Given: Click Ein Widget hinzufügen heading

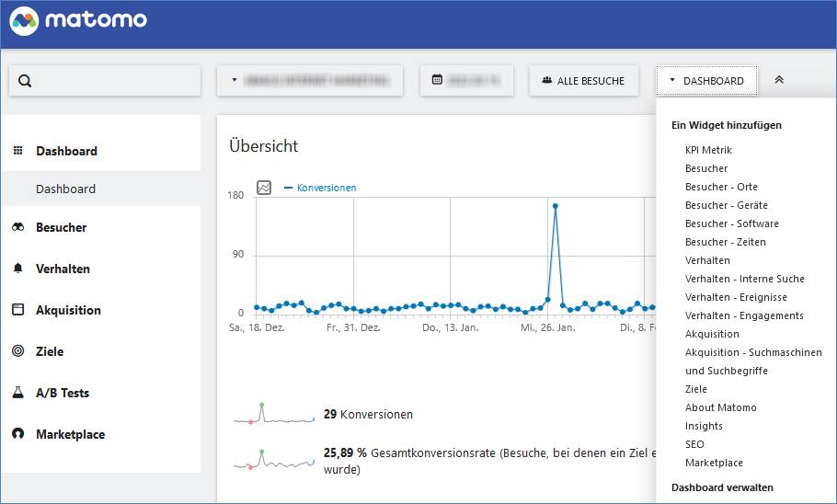Looking at the screenshot, I should click(726, 125).
